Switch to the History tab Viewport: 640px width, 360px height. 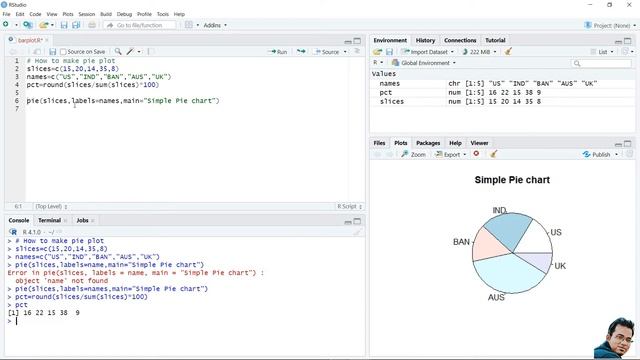(425, 40)
